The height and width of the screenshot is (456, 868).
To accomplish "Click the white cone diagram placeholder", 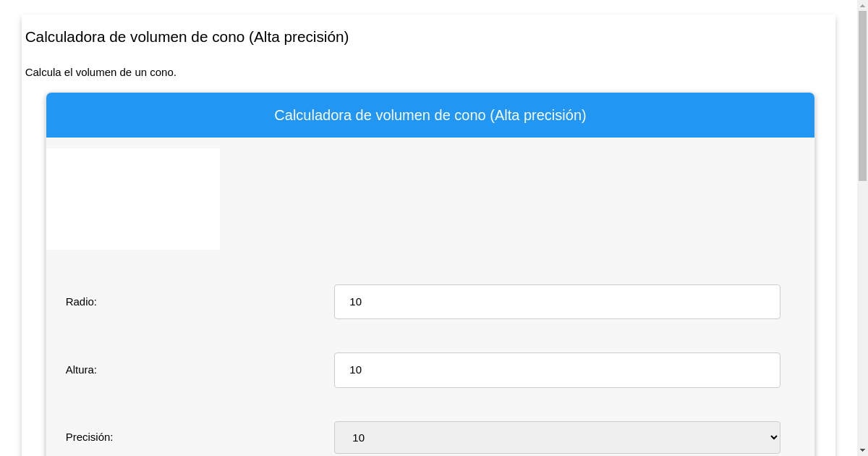I will 133,198.
